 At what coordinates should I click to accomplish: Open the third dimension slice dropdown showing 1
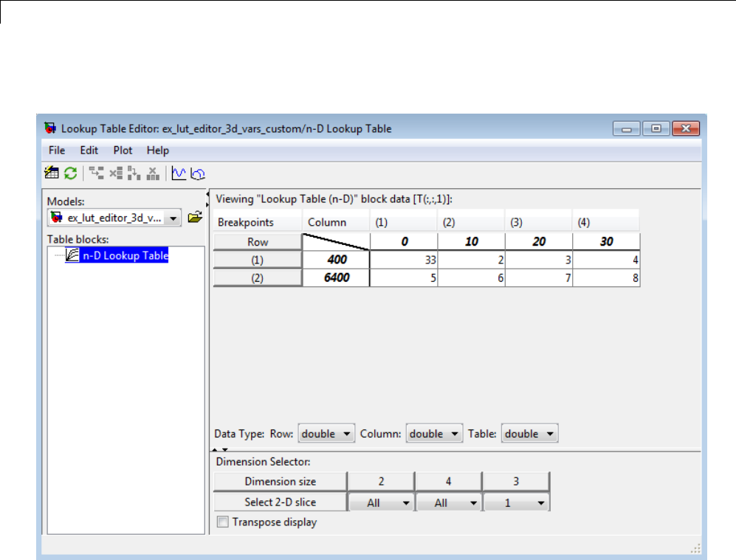coord(516,502)
